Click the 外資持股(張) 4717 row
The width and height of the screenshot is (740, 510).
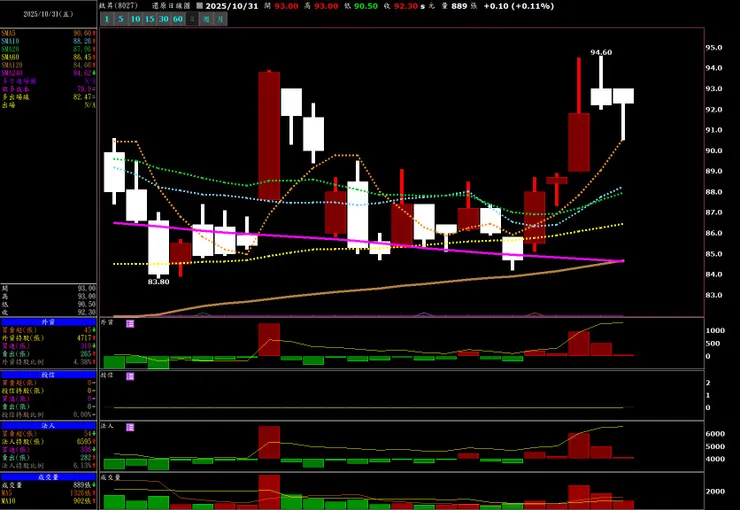tap(49, 338)
